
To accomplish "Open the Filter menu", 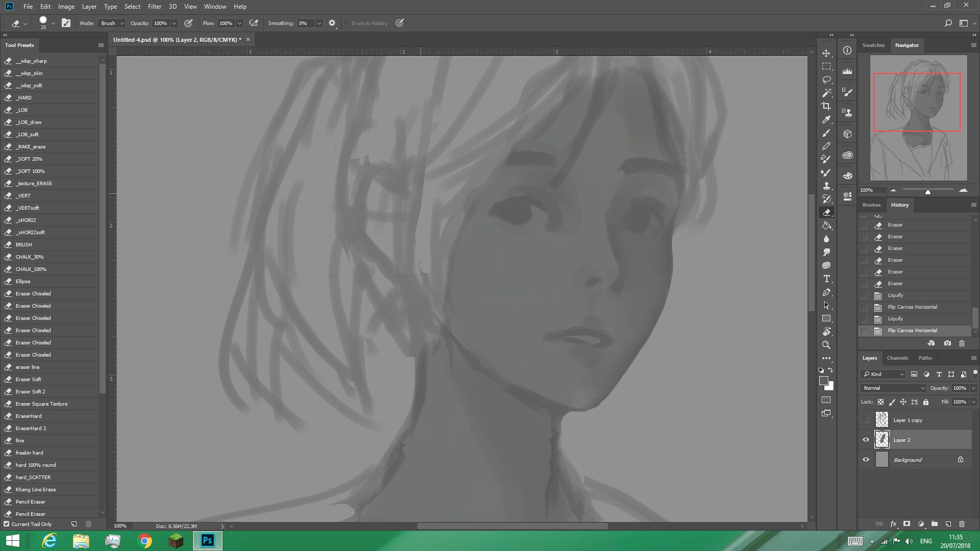I will pos(154,7).
